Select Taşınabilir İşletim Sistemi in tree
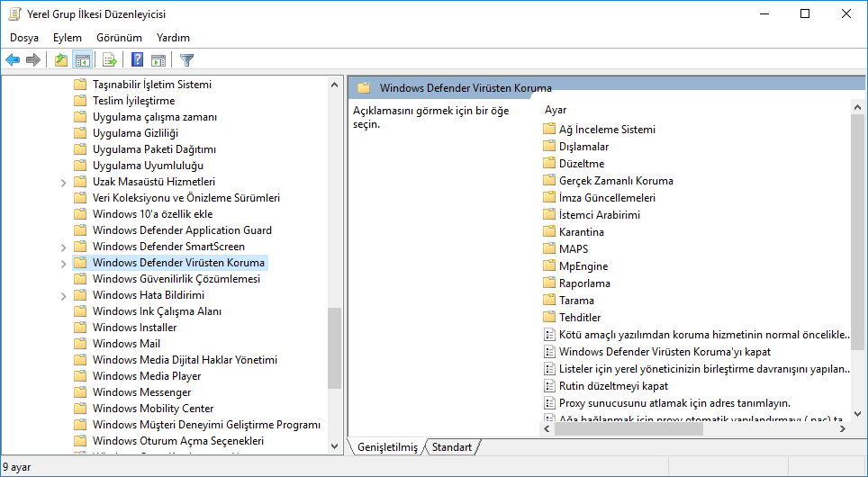This screenshot has width=868, height=477. 151,85
